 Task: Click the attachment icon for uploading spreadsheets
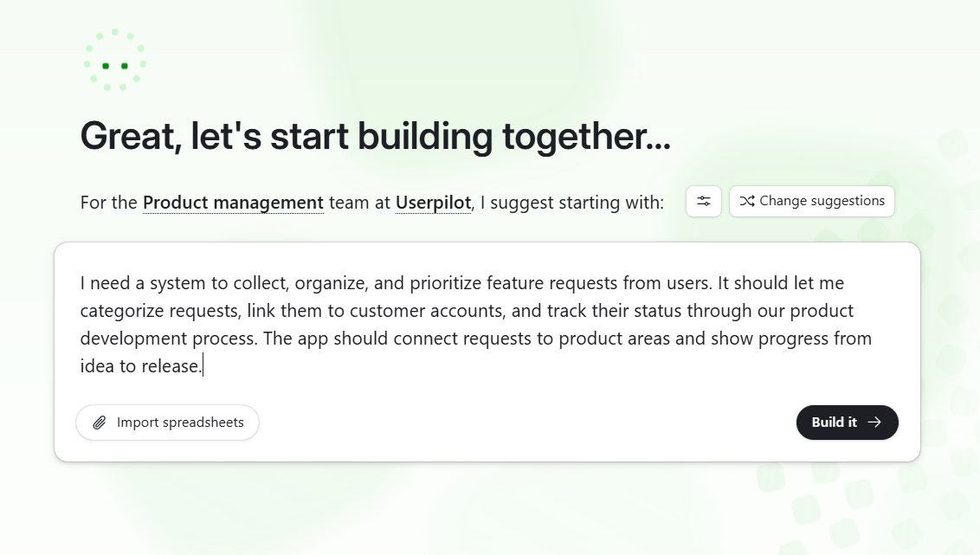pos(99,423)
